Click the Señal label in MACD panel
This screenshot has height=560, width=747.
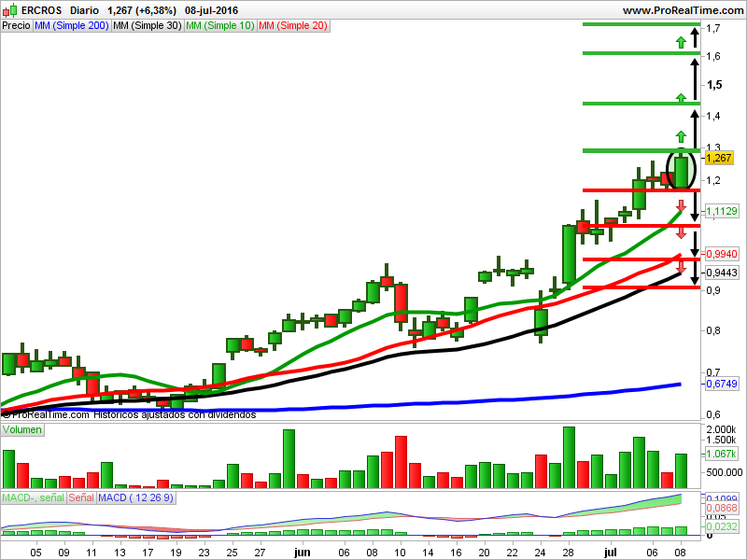click(81, 497)
